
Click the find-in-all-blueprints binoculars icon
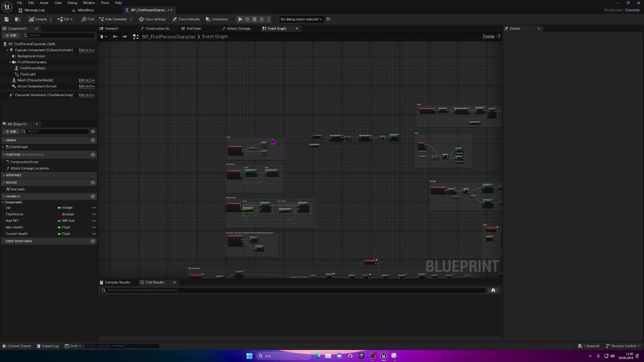[493, 290]
